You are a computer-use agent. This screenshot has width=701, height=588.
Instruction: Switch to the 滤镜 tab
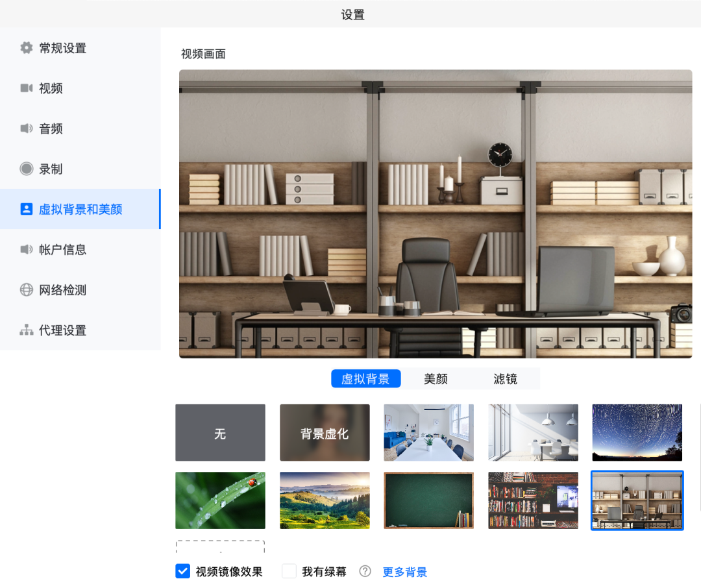click(x=505, y=379)
